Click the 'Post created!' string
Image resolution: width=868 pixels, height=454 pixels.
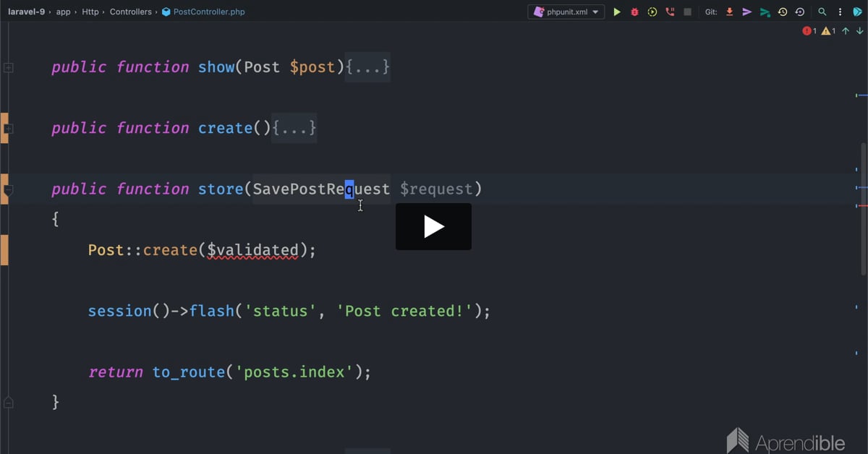point(404,311)
